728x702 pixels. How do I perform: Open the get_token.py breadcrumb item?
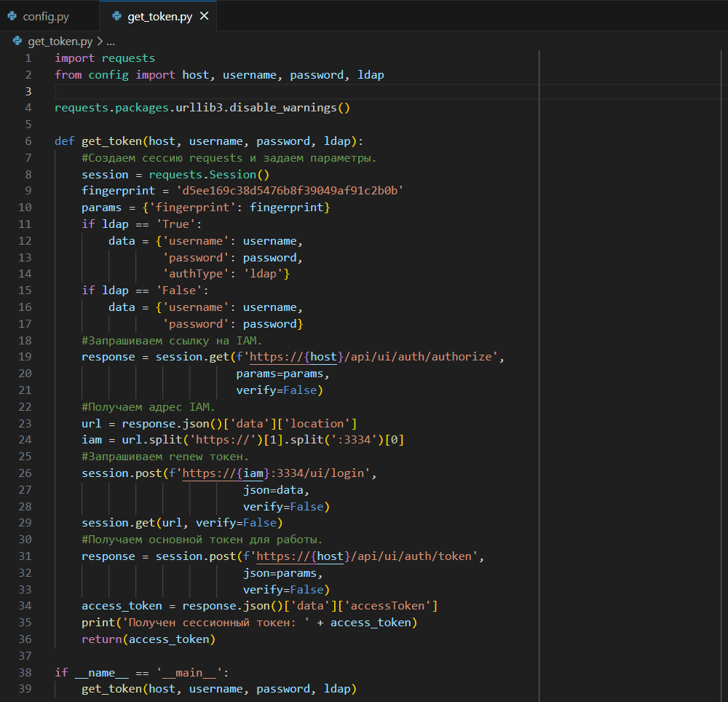pyautogui.click(x=60, y=42)
